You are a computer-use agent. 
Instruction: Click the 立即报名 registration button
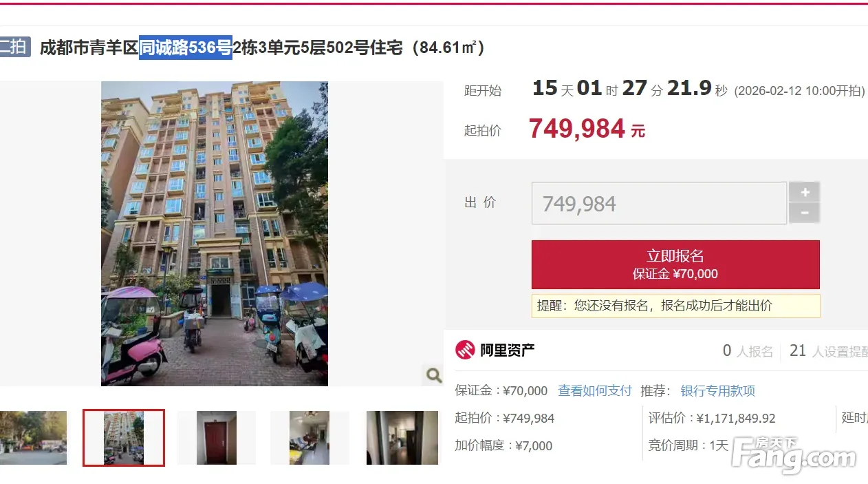(675, 264)
